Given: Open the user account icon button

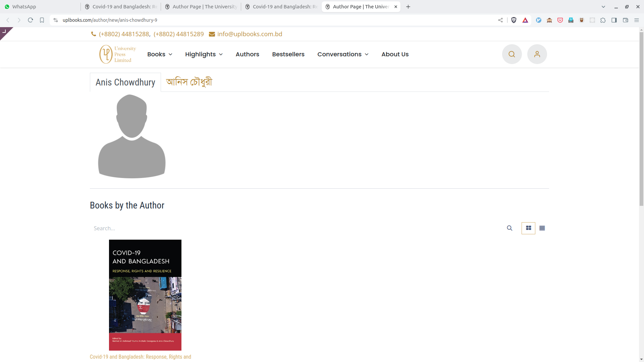Looking at the screenshot, I should point(537,54).
